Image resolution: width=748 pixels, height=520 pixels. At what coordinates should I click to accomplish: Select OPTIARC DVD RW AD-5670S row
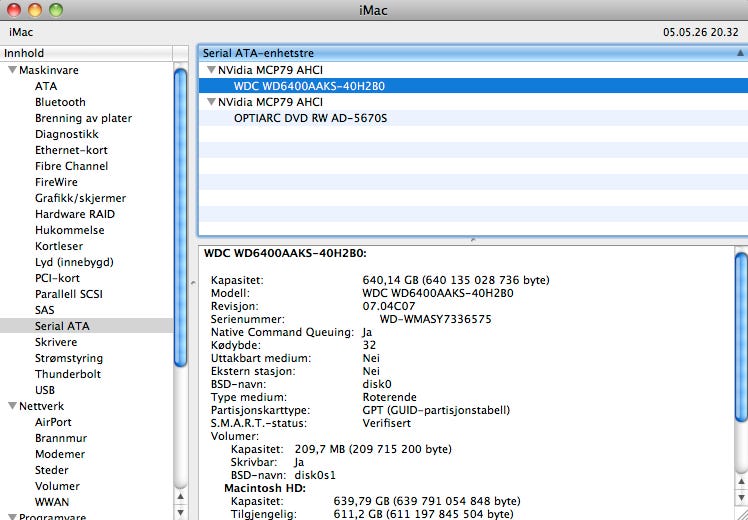click(473, 118)
